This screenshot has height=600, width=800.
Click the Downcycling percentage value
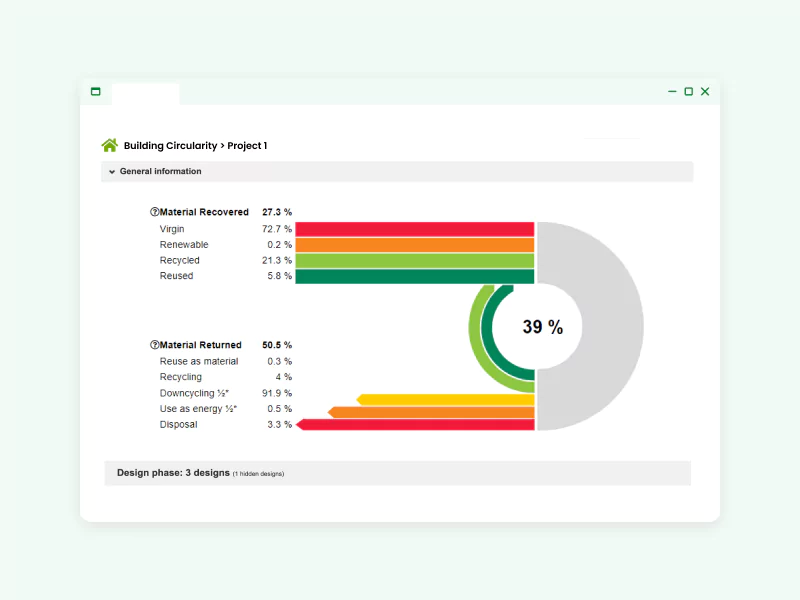point(277,393)
